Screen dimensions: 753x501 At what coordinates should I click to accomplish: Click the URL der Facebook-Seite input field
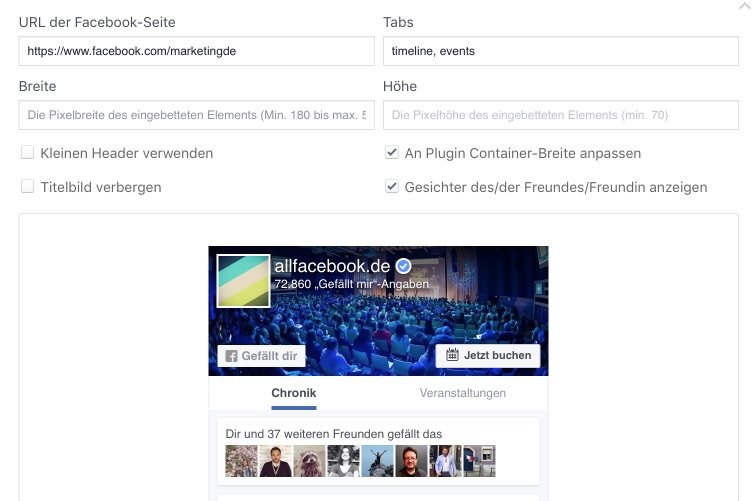pyautogui.click(x=196, y=51)
